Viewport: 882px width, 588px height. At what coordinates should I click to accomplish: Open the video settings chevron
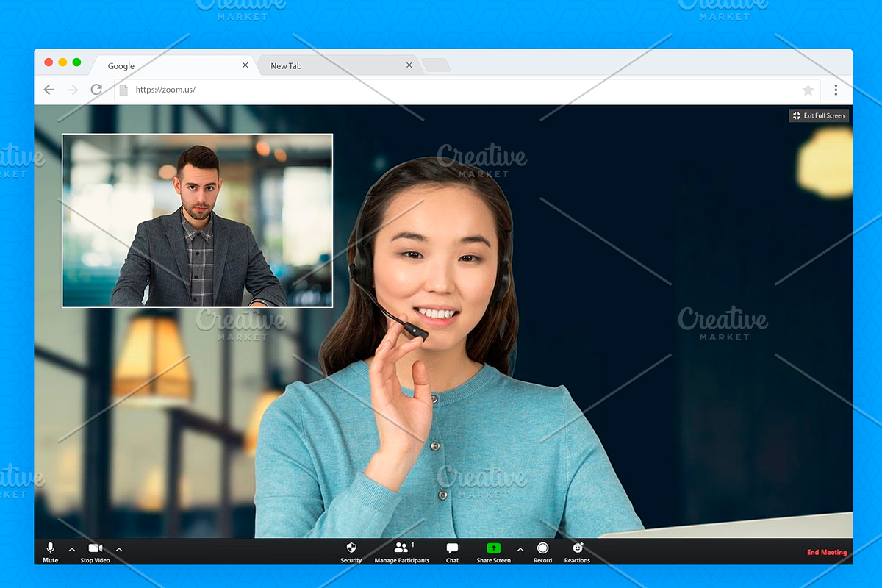[x=118, y=550]
